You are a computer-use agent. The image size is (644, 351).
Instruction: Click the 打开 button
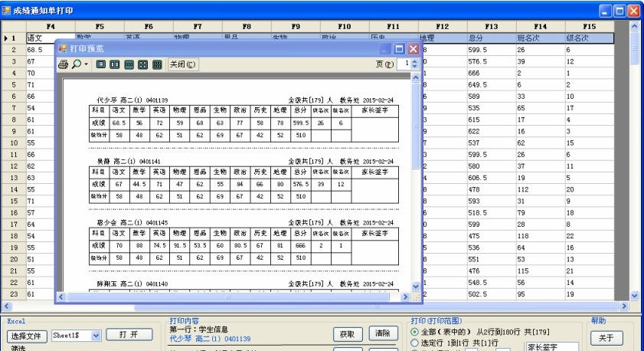(129, 335)
